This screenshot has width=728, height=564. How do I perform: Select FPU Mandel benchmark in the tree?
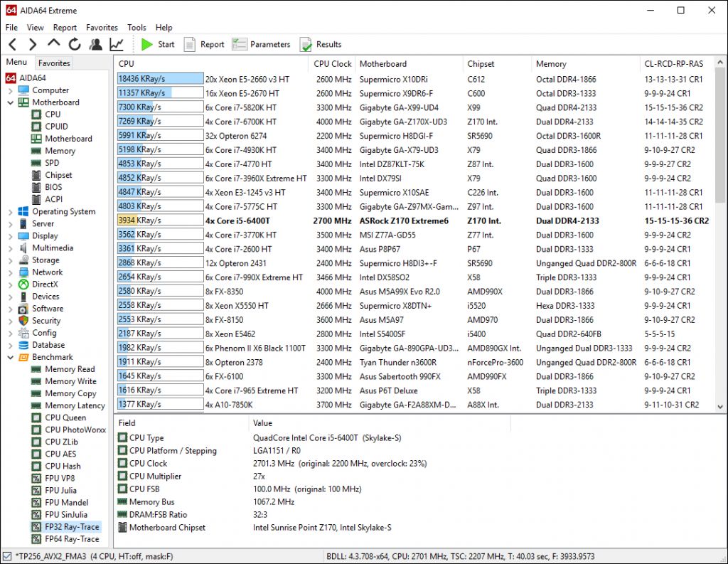point(66,502)
